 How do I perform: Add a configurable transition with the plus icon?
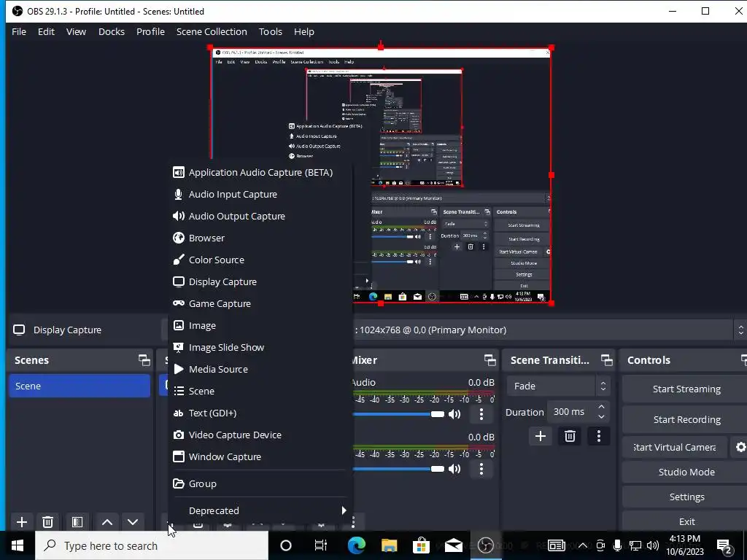click(541, 436)
